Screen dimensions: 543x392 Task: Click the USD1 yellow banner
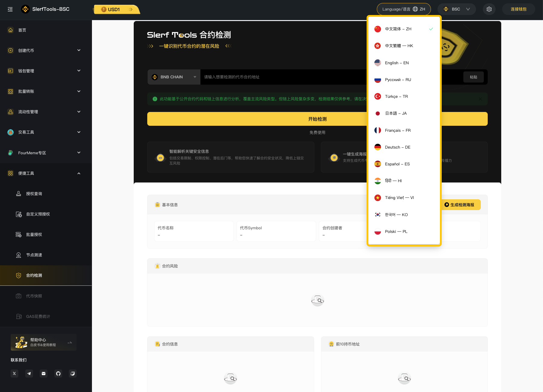[x=117, y=10]
